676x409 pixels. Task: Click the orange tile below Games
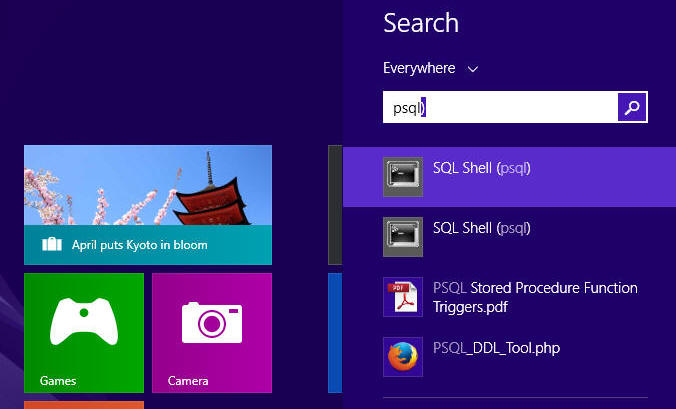coord(83,404)
